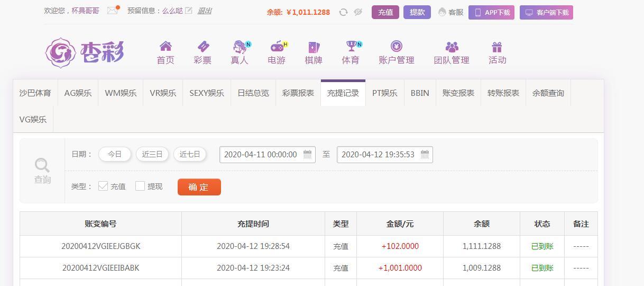Click the end date field 2020-04-12

[384, 155]
